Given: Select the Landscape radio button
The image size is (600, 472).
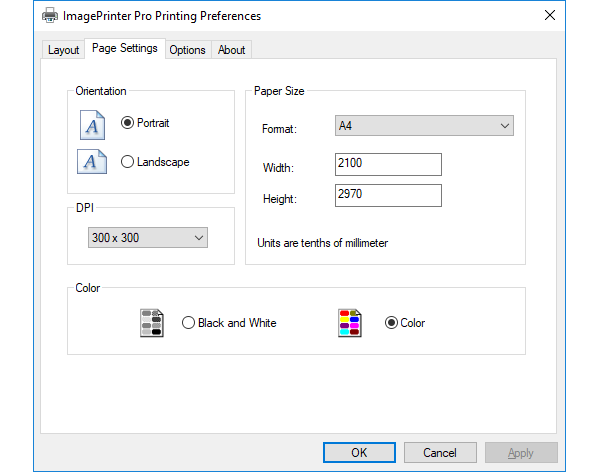Looking at the screenshot, I should tap(127, 162).
